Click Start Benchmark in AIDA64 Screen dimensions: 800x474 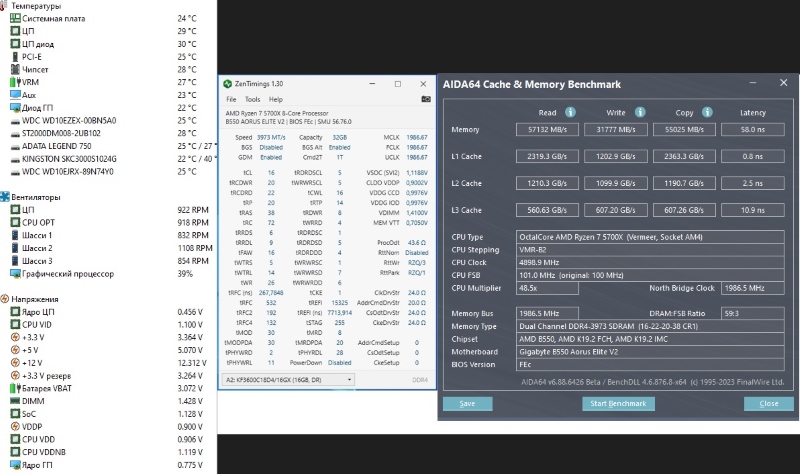(618, 404)
